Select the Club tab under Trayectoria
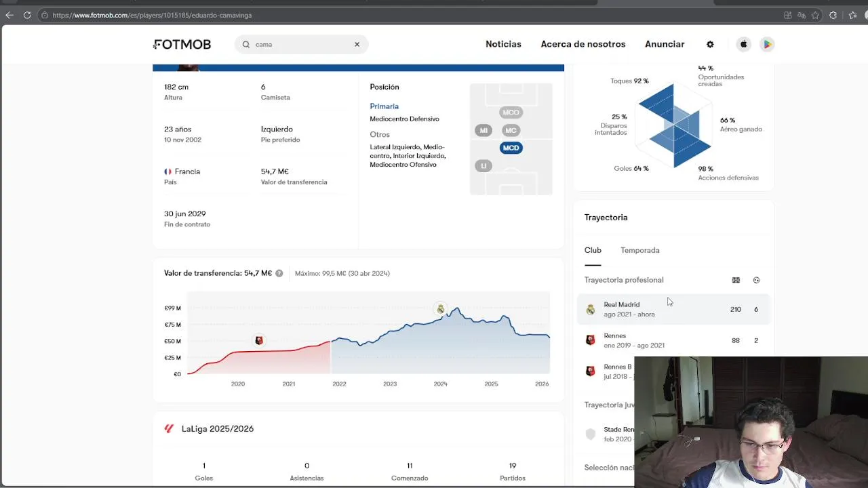This screenshot has width=868, height=488. pos(593,250)
